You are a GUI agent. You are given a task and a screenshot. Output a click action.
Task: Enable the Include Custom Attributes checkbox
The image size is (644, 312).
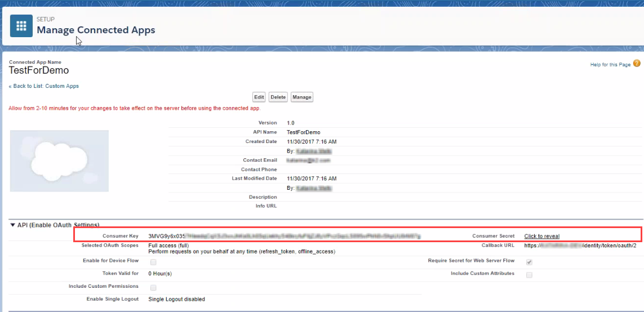click(529, 275)
